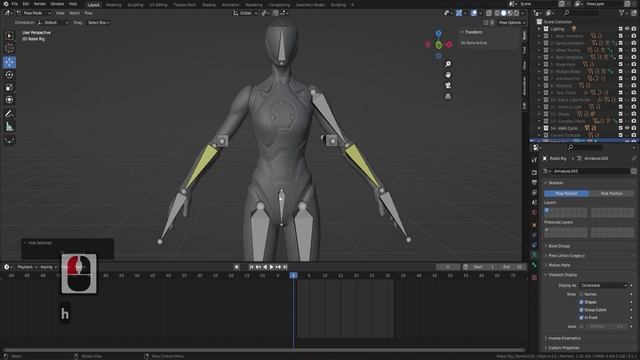
Task: Open the Bone properties tab
Action: 534,265
